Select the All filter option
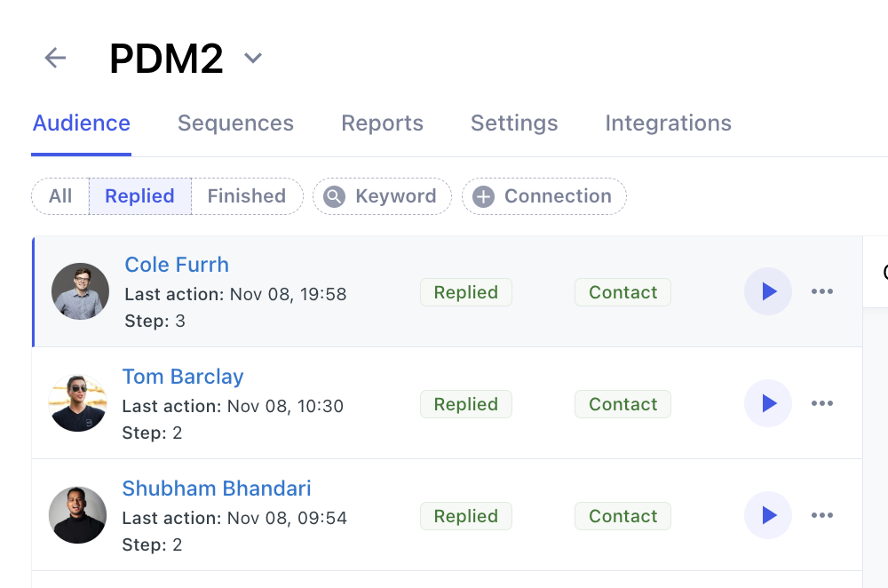The height and width of the screenshot is (588, 888). click(60, 196)
